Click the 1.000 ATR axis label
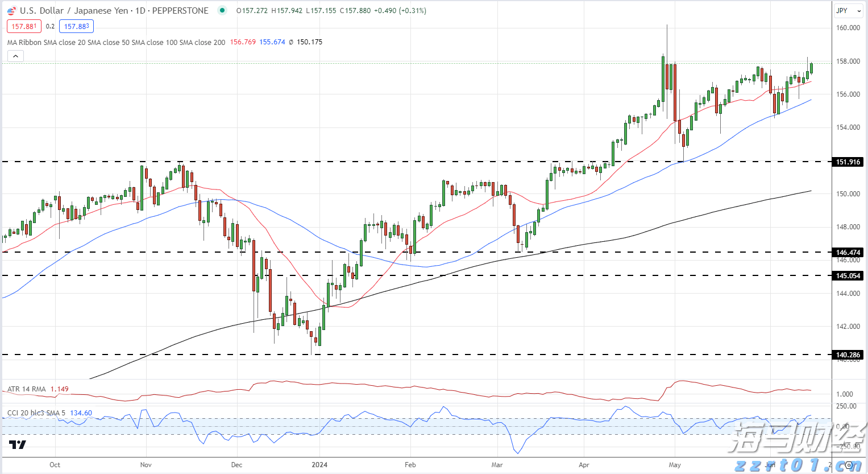Image resolution: width=868 pixels, height=474 pixels. click(845, 394)
